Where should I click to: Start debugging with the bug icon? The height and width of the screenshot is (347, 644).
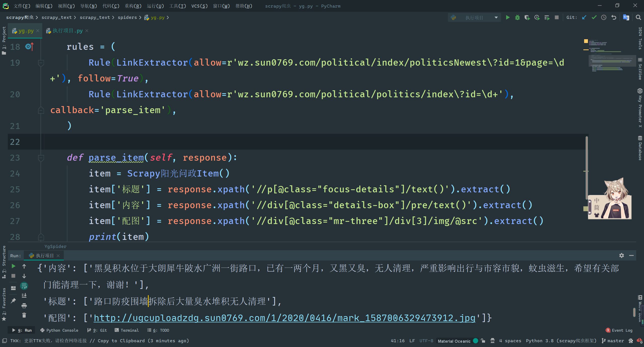pyautogui.click(x=517, y=17)
